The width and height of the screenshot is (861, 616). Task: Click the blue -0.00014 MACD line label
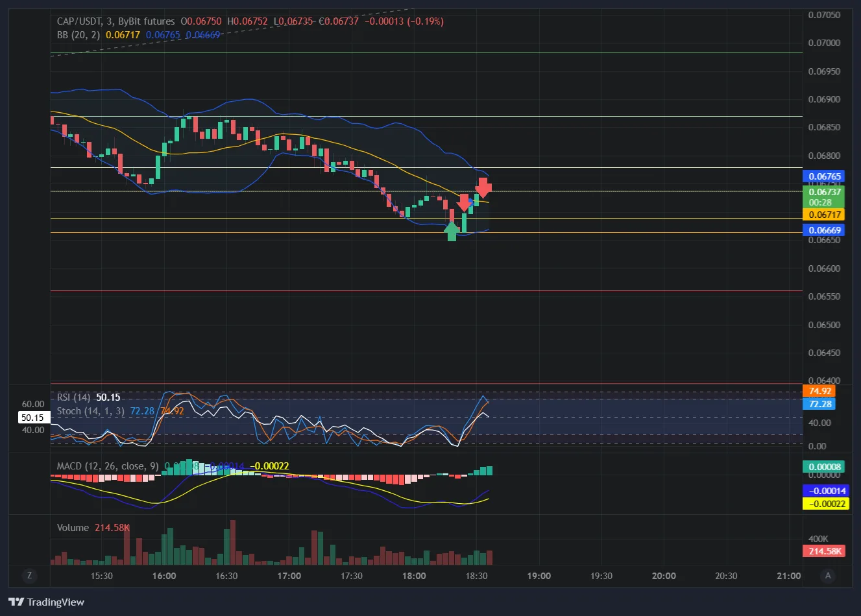click(x=825, y=491)
